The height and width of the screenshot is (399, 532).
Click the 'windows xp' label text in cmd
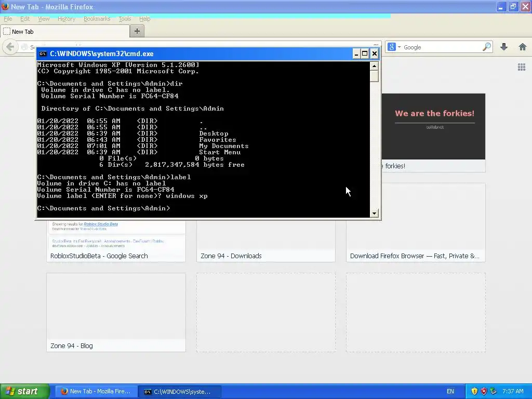pyautogui.click(x=187, y=196)
